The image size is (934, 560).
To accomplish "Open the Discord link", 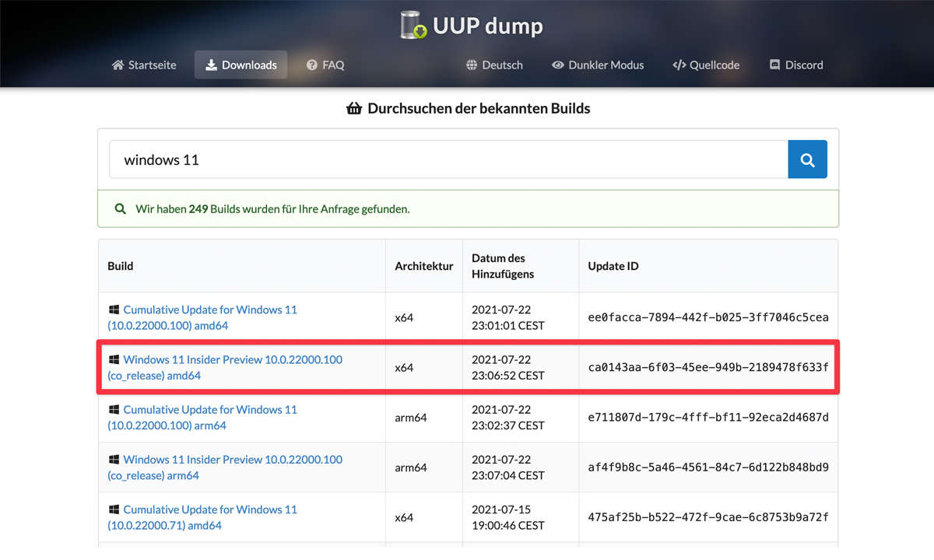I will (x=796, y=65).
